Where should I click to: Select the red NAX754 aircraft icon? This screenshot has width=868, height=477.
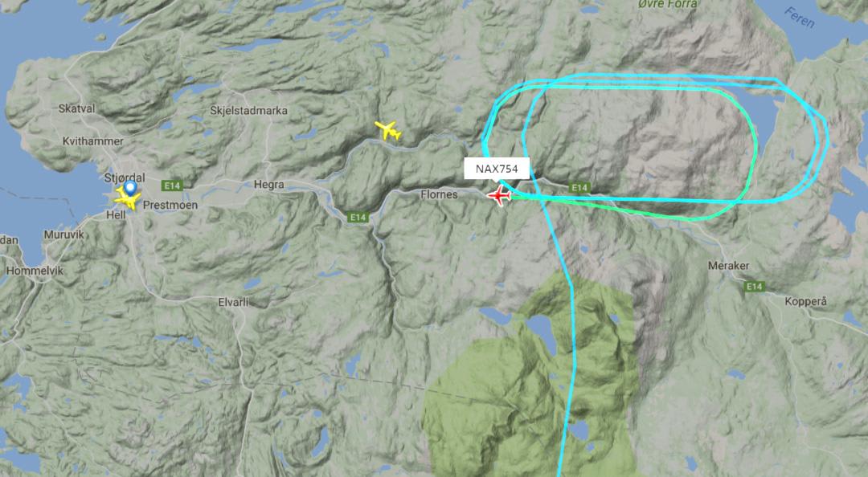pyautogui.click(x=499, y=195)
